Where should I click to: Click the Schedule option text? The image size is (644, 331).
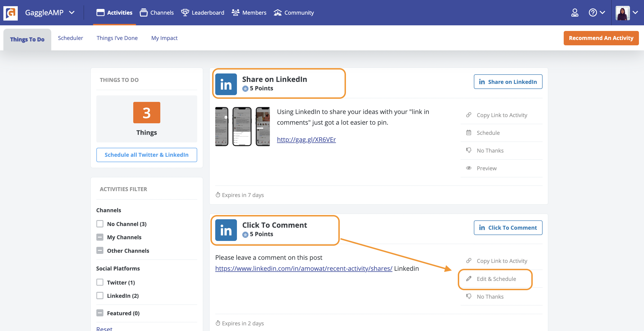point(488,133)
